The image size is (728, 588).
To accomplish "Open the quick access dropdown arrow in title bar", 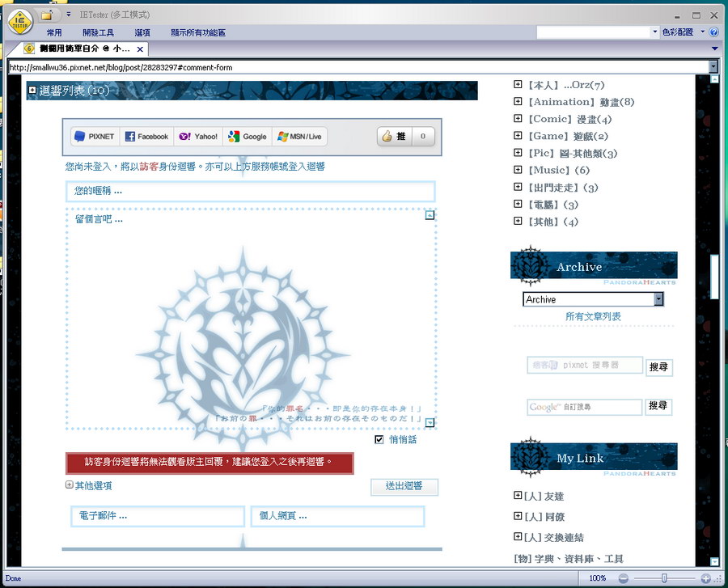I will point(68,15).
